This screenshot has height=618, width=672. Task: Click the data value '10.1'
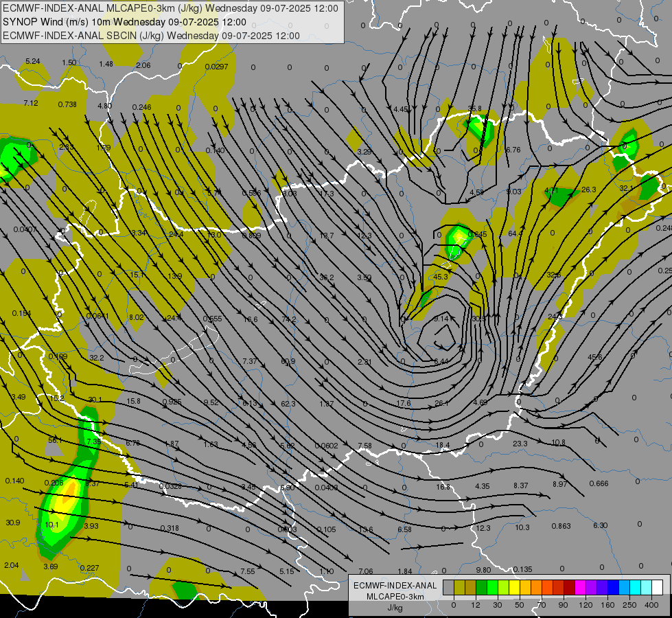[51, 525]
